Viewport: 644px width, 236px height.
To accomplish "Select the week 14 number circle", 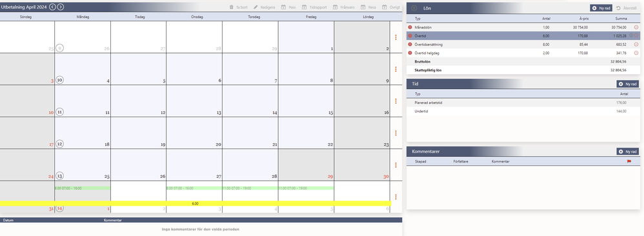I will click(59, 208).
